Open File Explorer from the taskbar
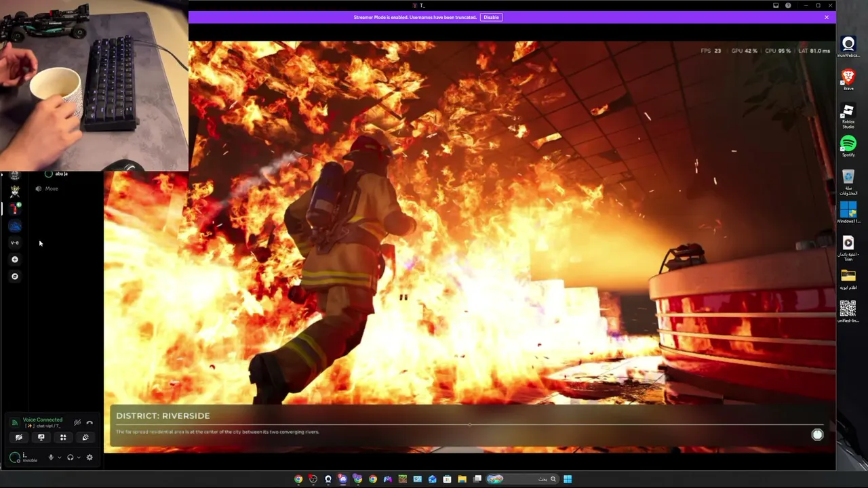The width and height of the screenshot is (868, 488). pyautogui.click(x=462, y=479)
